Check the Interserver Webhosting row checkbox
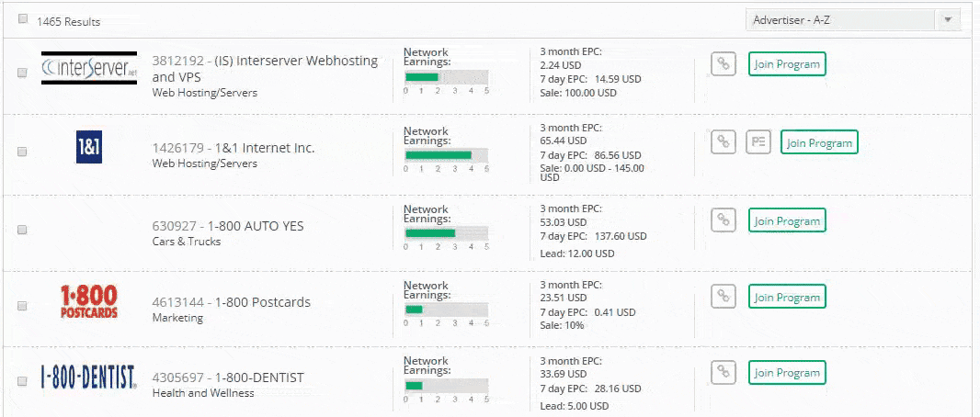980x417 pixels. 23,73
